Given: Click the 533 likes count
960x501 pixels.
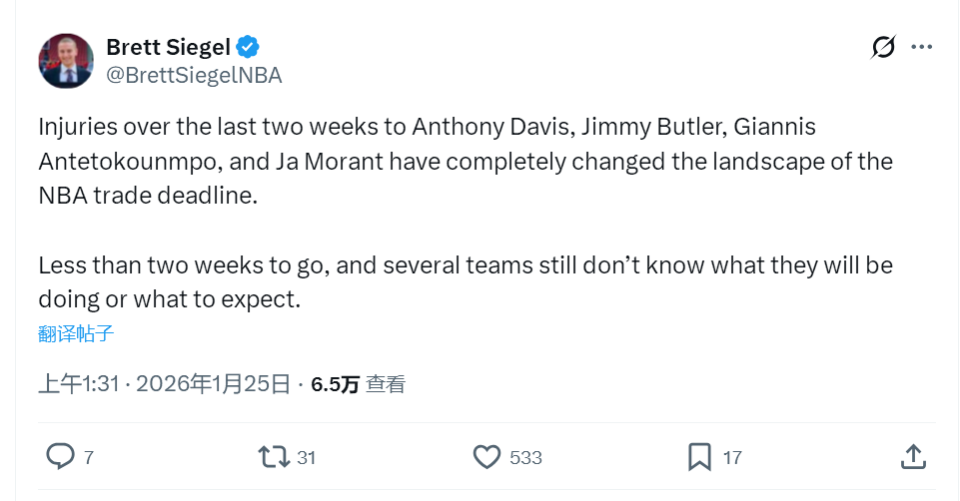Looking at the screenshot, I should coord(525,458).
